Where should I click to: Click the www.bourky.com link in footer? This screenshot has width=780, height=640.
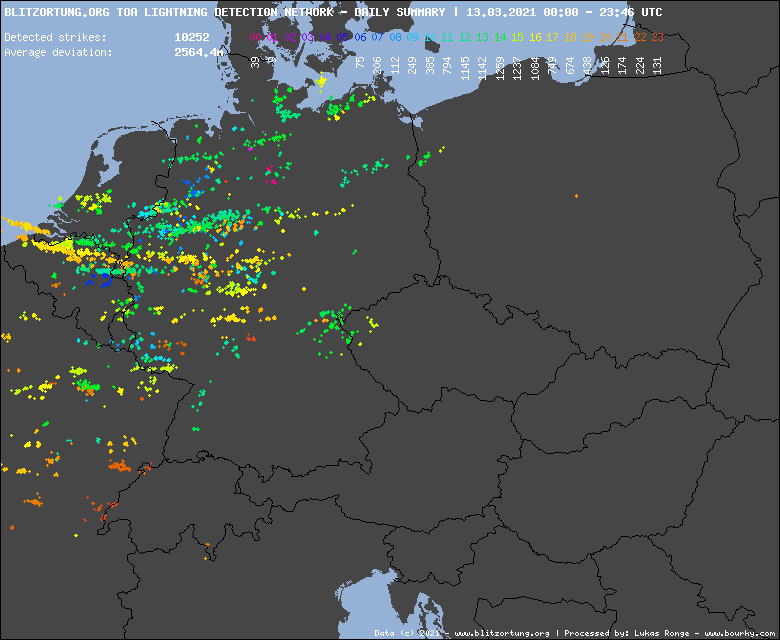[739, 633]
